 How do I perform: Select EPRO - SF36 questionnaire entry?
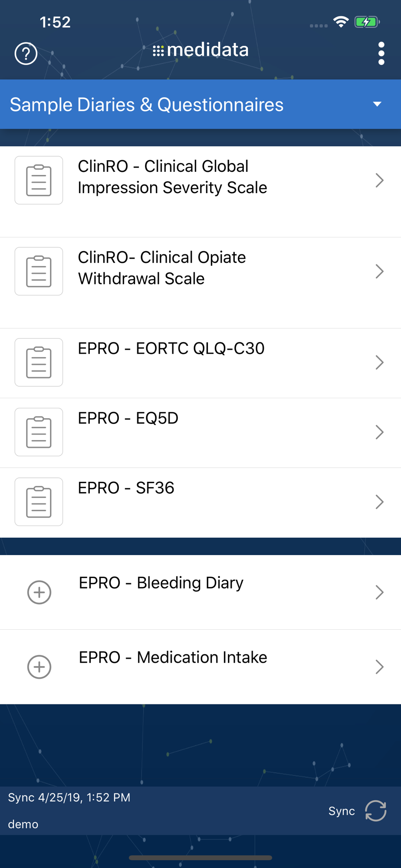[126, 488]
